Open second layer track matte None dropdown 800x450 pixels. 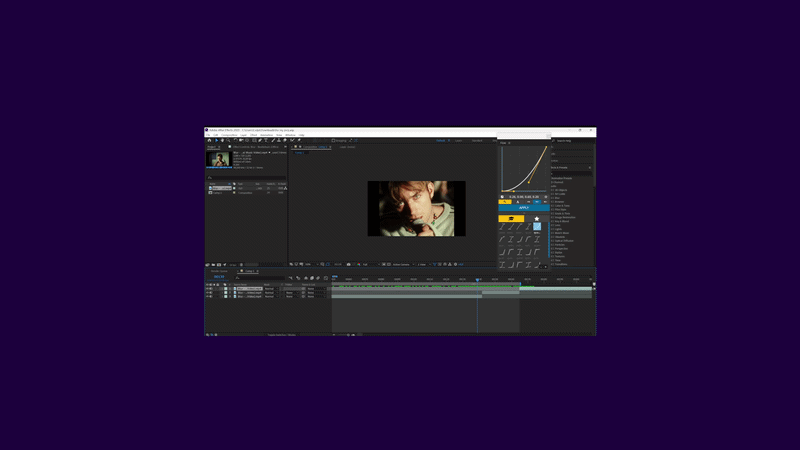292,293
